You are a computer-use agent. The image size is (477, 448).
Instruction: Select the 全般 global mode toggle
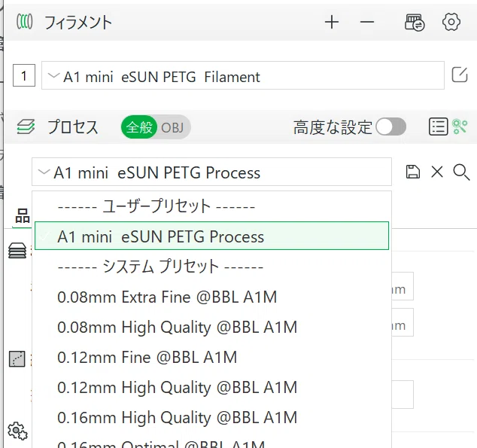[x=139, y=127]
